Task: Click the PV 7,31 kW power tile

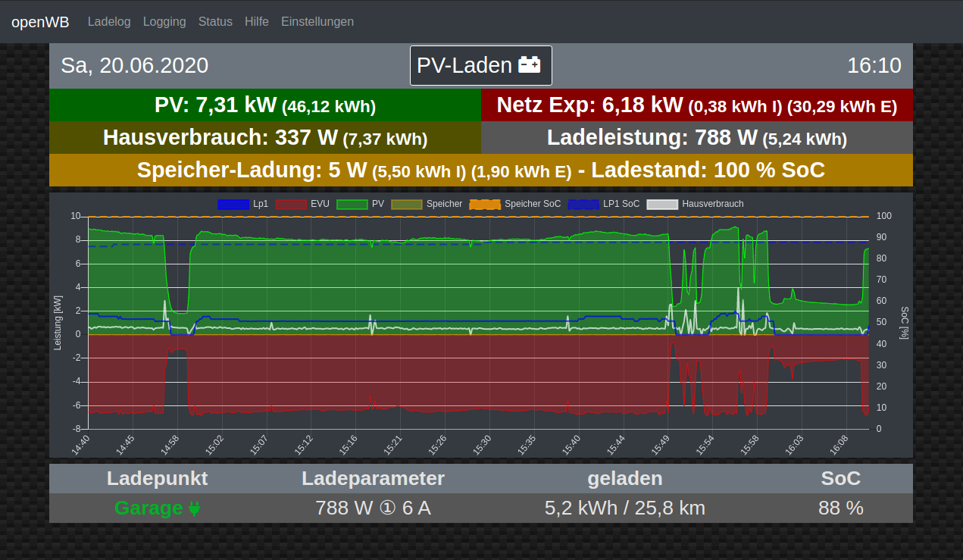Action: coord(265,105)
